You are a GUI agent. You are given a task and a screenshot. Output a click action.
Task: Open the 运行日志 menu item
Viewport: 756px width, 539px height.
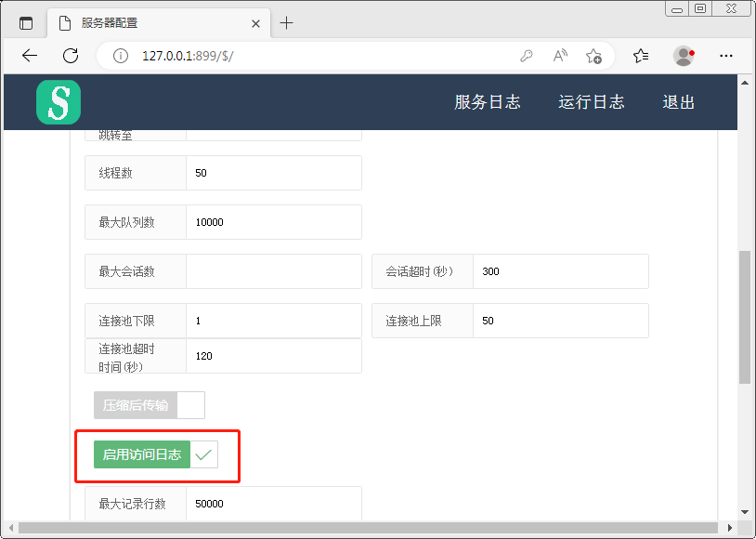coord(591,102)
